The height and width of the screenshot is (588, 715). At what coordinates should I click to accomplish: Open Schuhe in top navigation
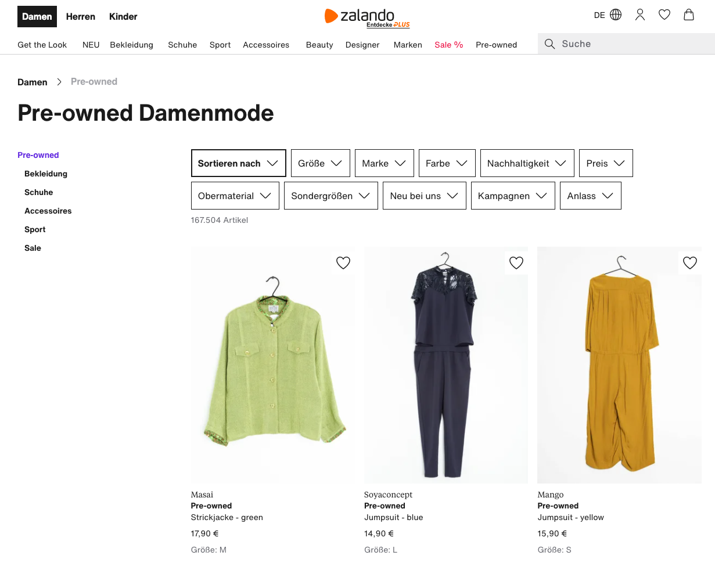182,45
